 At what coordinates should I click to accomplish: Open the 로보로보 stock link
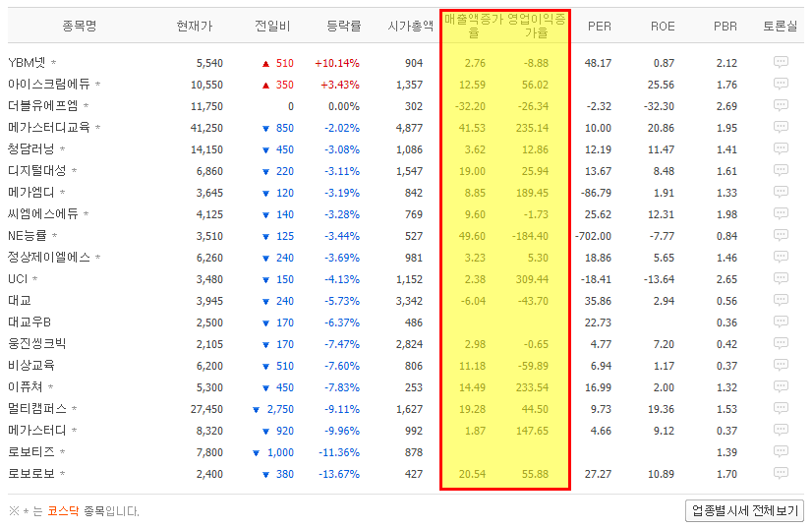[31, 474]
